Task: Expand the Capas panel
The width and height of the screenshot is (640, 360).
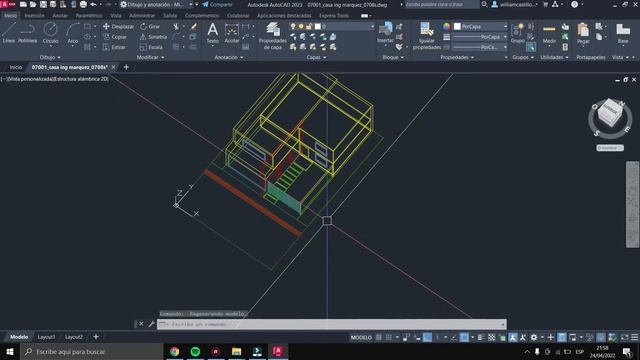Action: pyautogui.click(x=316, y=58)
